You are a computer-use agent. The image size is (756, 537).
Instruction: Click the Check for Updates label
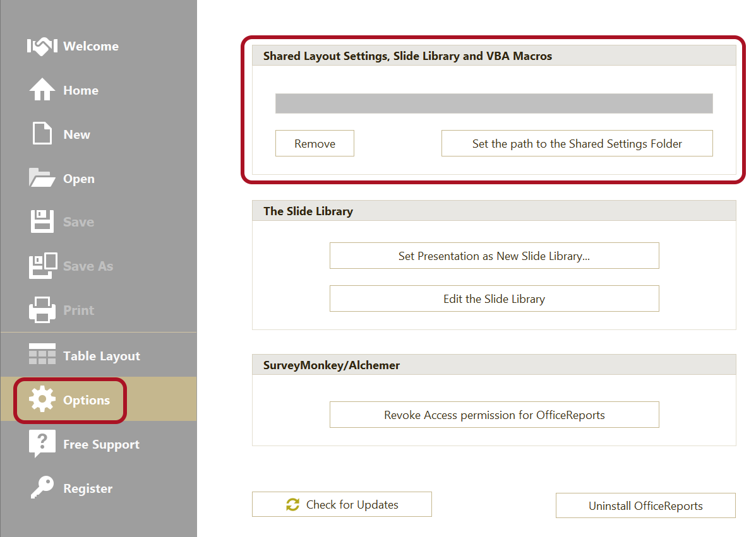352,505
